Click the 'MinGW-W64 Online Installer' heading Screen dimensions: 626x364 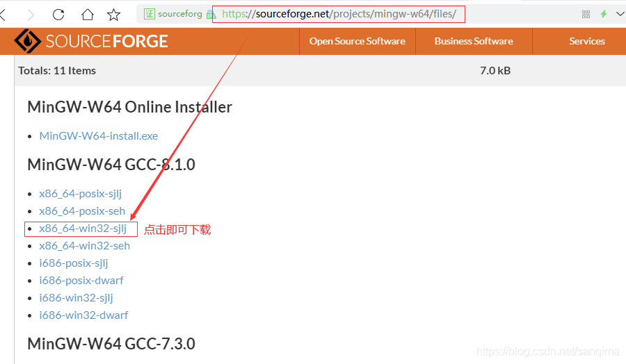(x=130, y=107)
